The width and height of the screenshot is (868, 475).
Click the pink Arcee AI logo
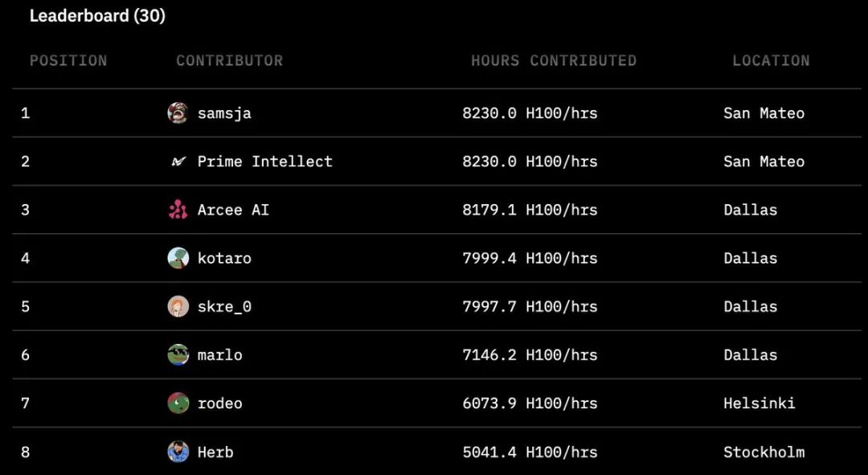click(178, 210)
